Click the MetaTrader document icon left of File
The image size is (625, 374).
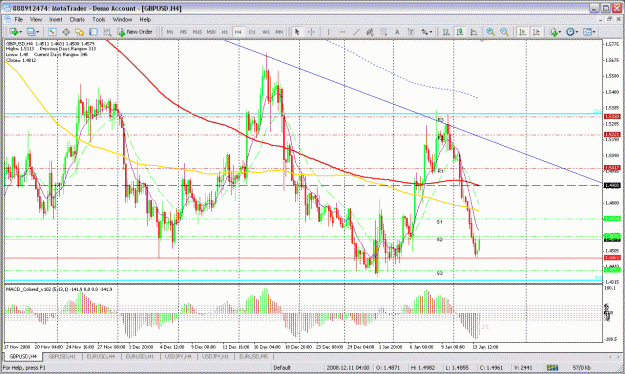7,19
